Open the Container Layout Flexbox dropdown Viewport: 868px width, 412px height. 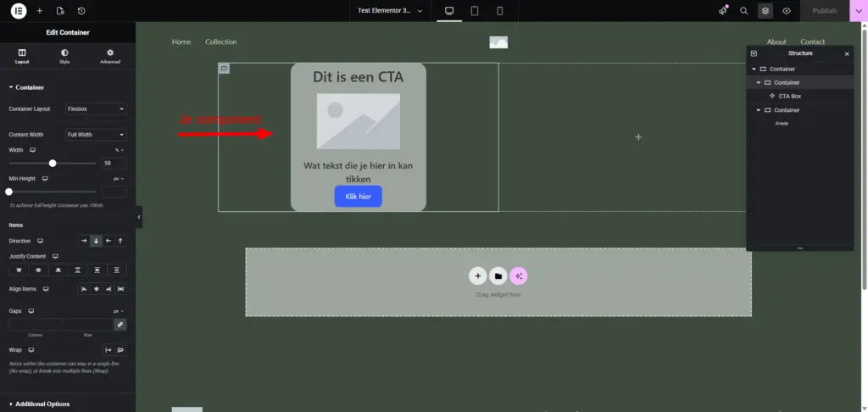tap(96, 109)
